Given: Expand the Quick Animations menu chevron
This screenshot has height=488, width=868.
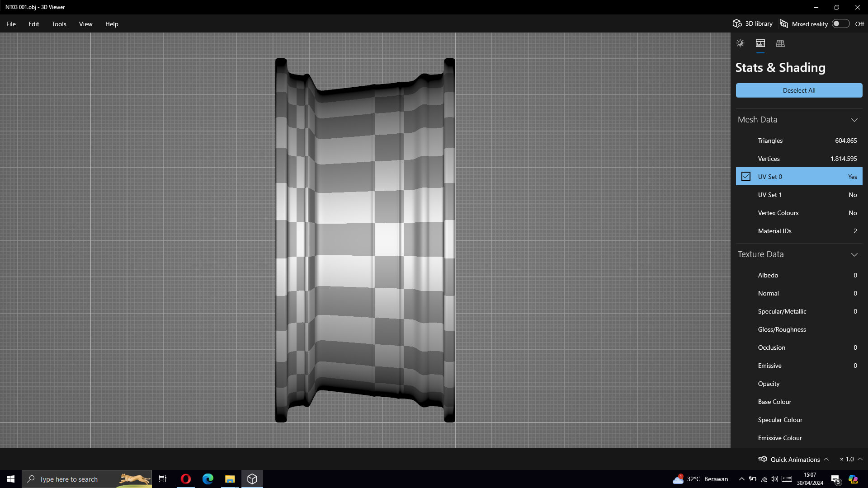Looking at the screenshot, I should pos(826,459).
